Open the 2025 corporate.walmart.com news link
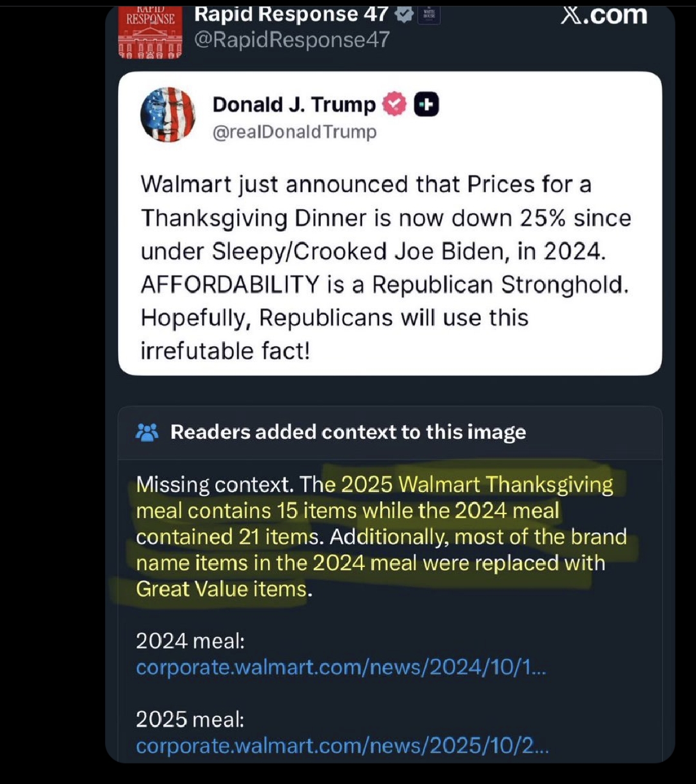 click(342, 745)
